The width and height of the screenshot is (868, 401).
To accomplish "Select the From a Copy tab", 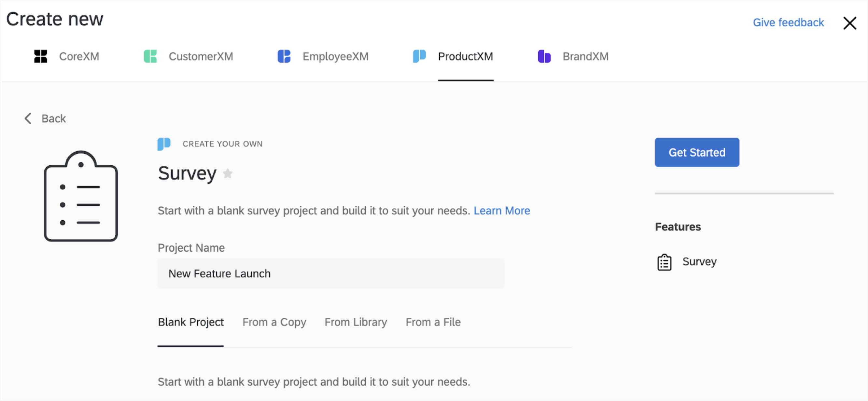I will coord(274,322).
